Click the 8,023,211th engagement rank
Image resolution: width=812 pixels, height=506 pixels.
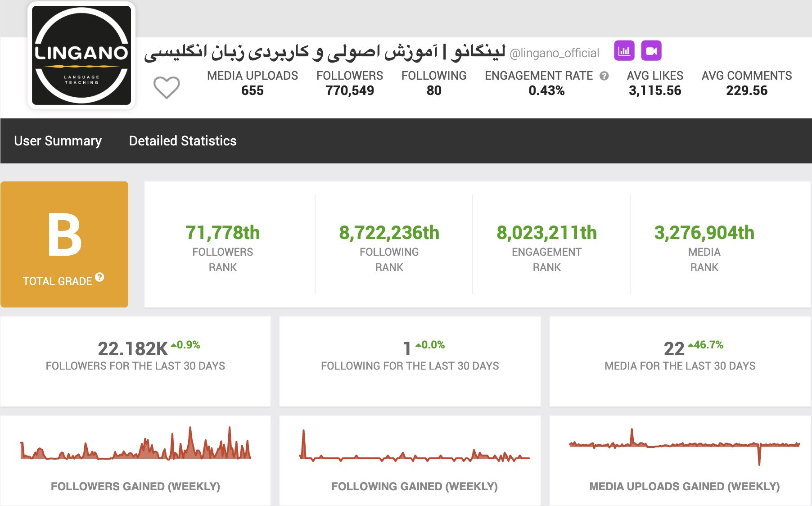tap(547, 233)
